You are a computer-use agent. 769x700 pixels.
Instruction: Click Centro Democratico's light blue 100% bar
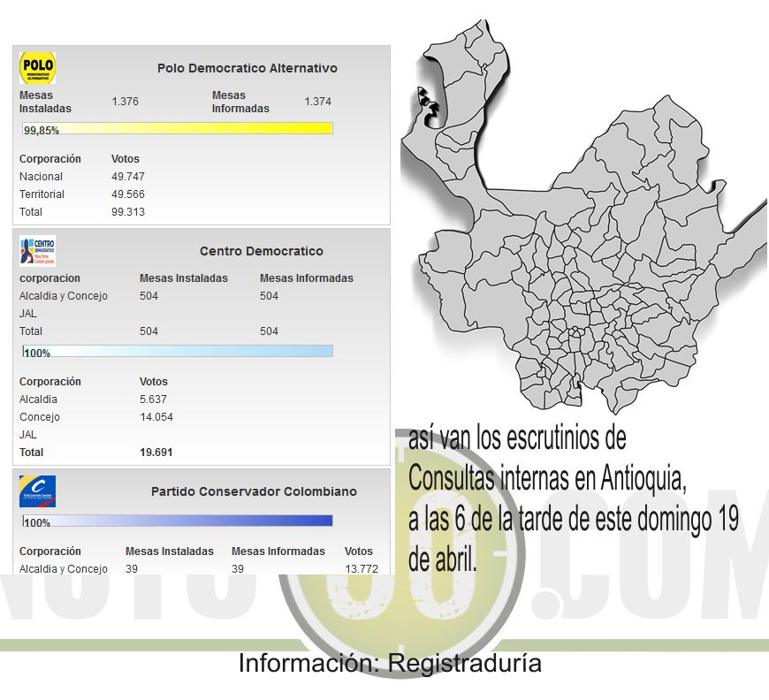pyautogui.click(x=178, y=352)
